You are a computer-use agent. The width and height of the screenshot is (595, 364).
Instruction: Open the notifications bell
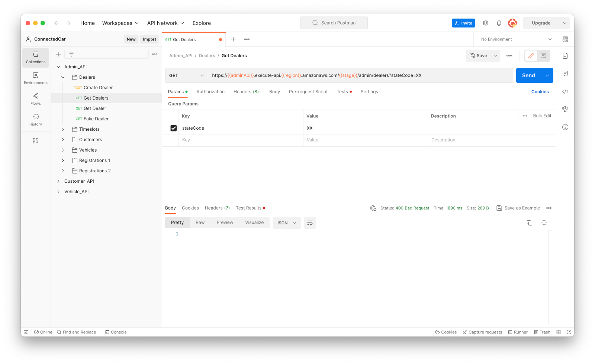[x=499, y=23]
